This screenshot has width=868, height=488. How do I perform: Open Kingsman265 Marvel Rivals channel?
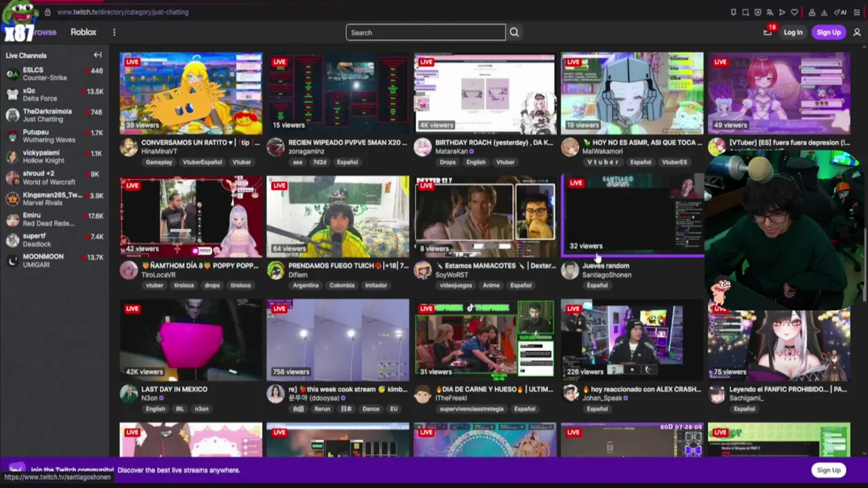(54, 199)
